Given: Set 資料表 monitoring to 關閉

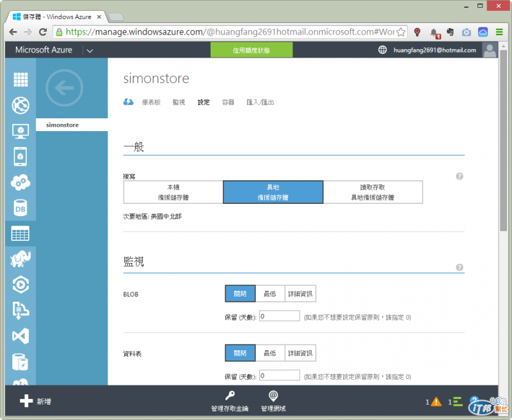Looking at the screenshot, I should click(x=240, y=353).
